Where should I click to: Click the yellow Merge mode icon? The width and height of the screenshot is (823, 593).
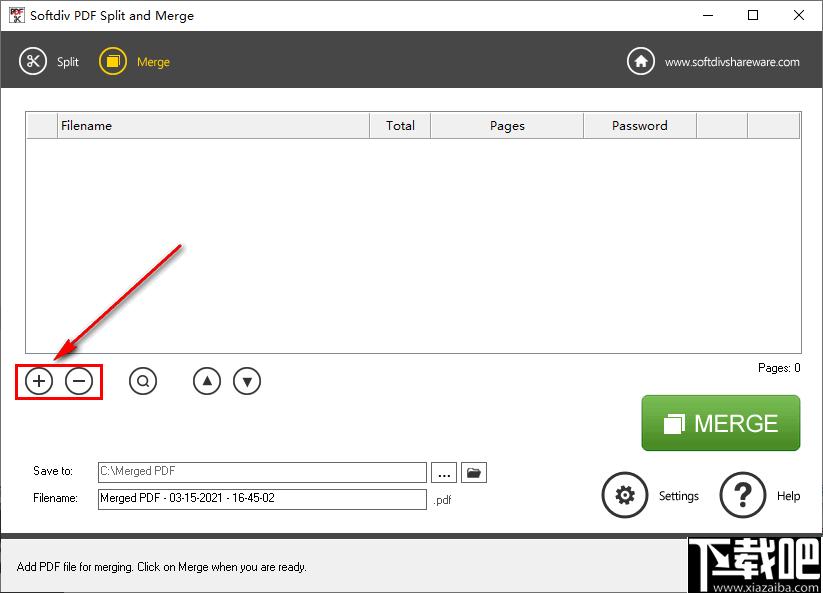tap(113, 61)
